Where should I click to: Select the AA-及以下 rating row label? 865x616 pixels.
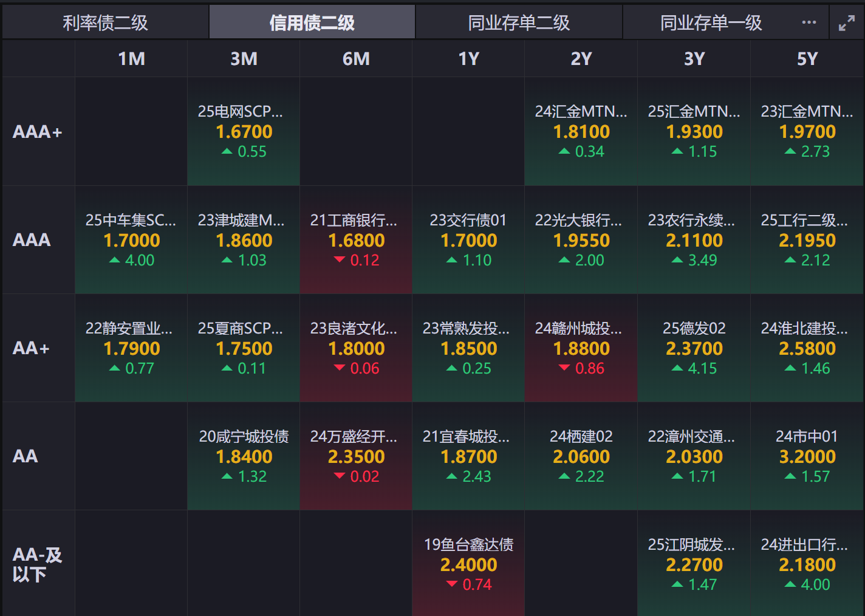38,564
